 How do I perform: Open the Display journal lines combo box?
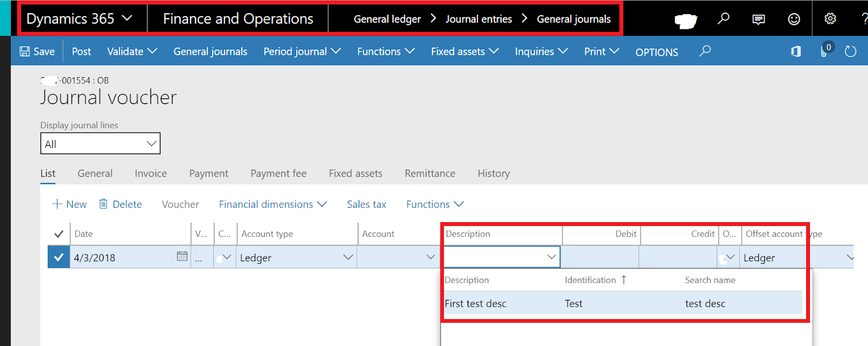click(100, 143)
